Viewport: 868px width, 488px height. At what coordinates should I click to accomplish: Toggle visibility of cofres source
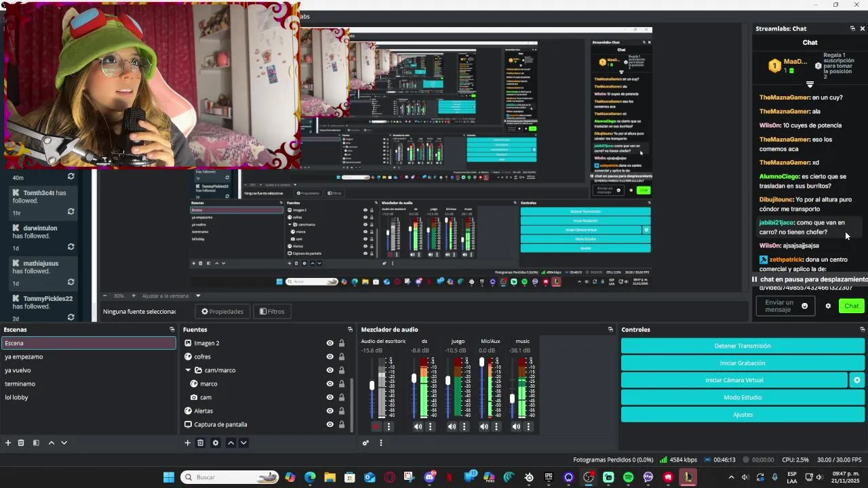point(330,357)
